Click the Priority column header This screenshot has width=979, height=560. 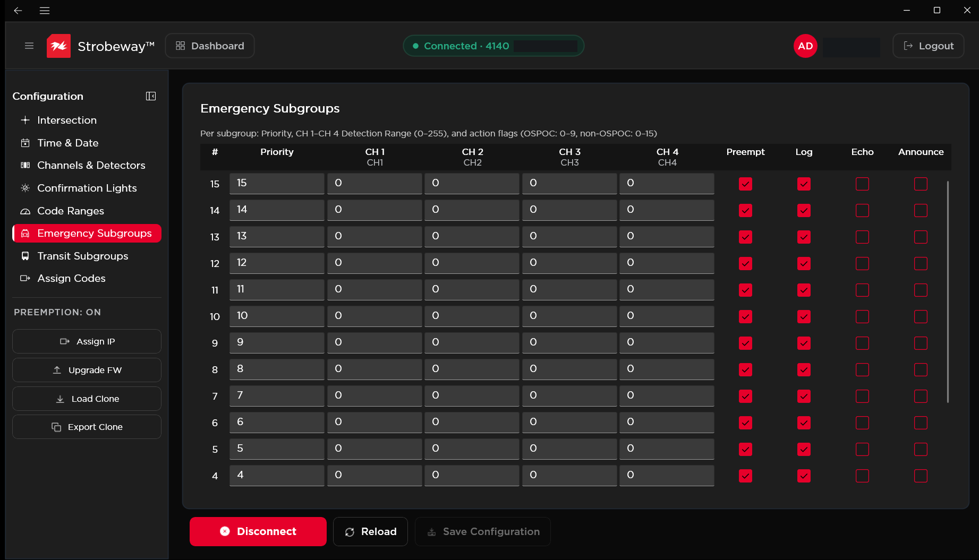point(277,152)
